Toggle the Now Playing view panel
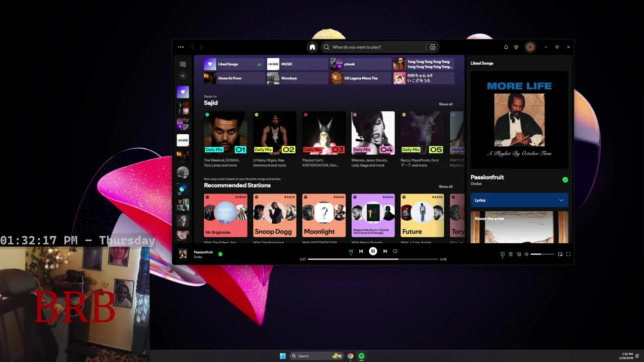Screen dimensions: 644x362 (502, 254)
